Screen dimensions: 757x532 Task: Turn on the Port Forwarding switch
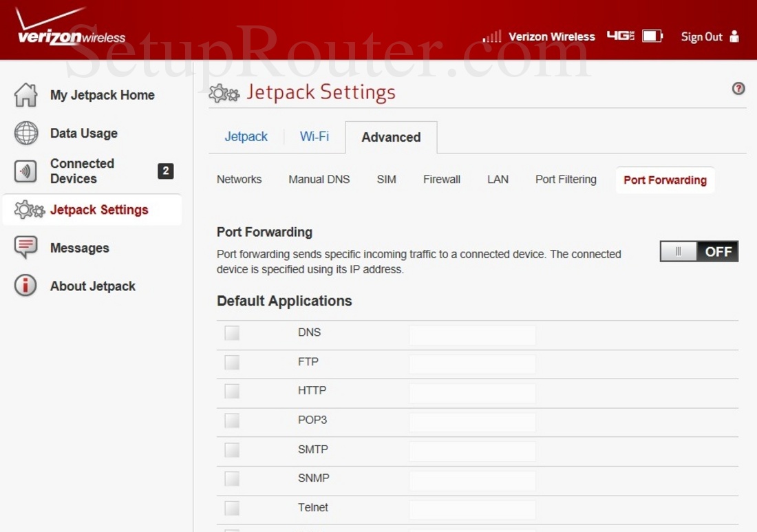699,252
